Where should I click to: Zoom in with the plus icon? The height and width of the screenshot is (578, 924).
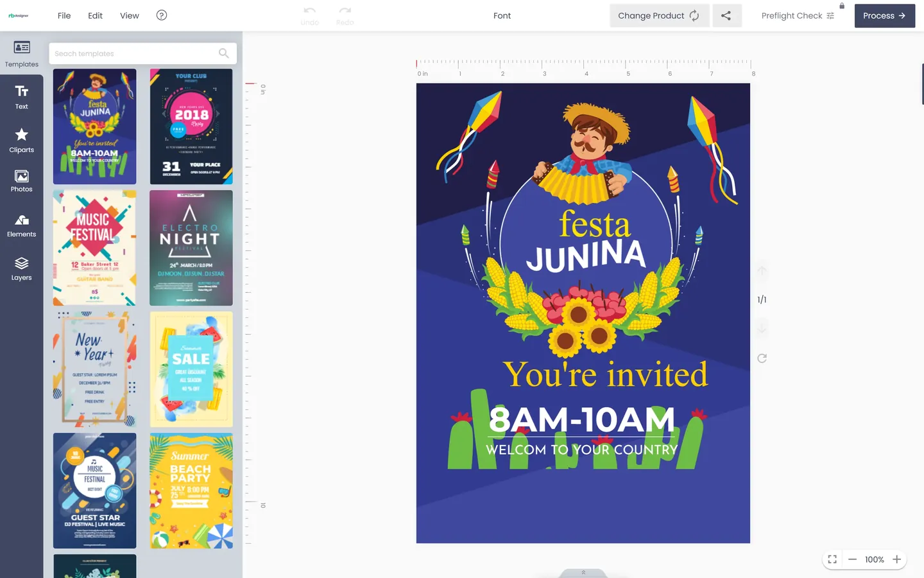click(x=897, y=559)
